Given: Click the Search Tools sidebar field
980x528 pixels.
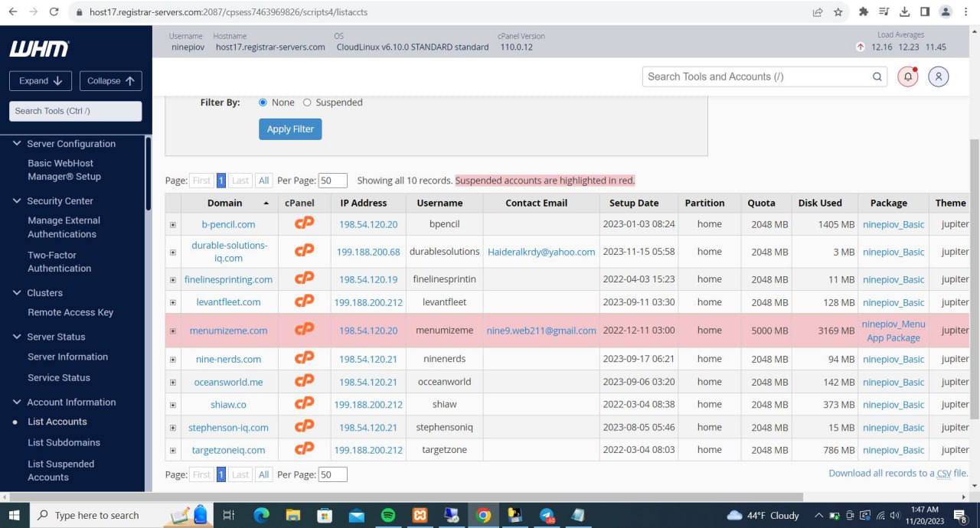Looking at the screenshot, I should (x=75, y=111).
